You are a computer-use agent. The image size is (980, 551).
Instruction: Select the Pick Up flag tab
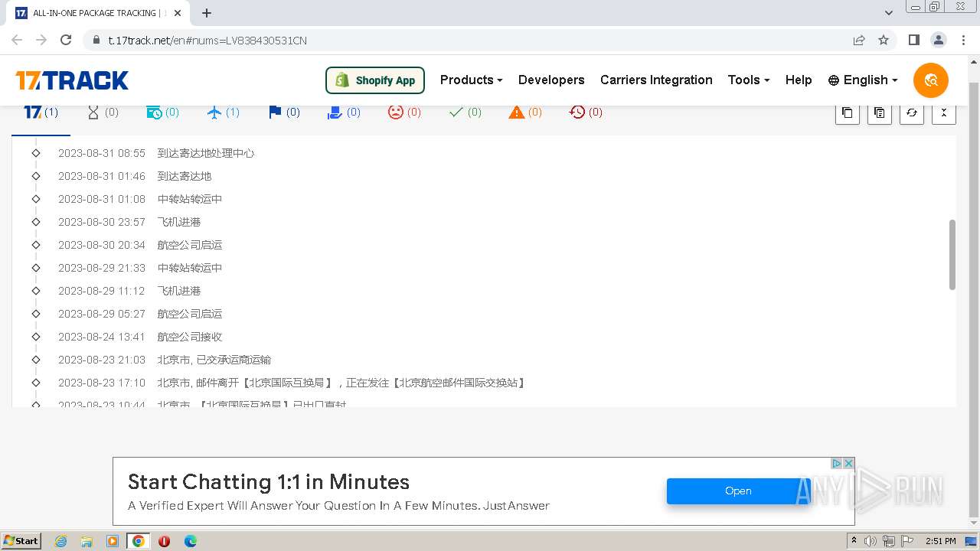coord(283,112)
